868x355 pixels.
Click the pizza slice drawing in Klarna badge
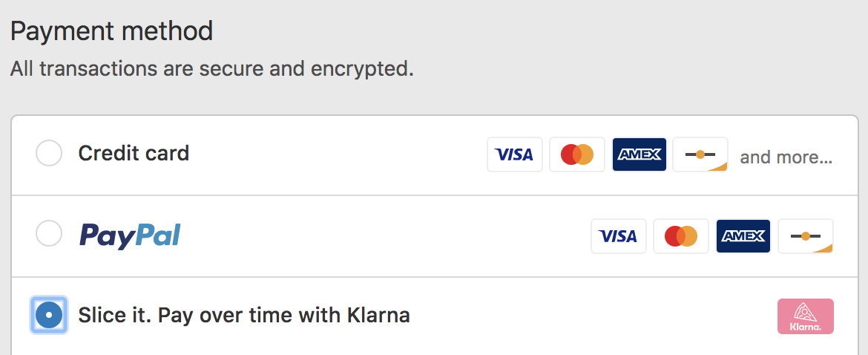point(806,311)
